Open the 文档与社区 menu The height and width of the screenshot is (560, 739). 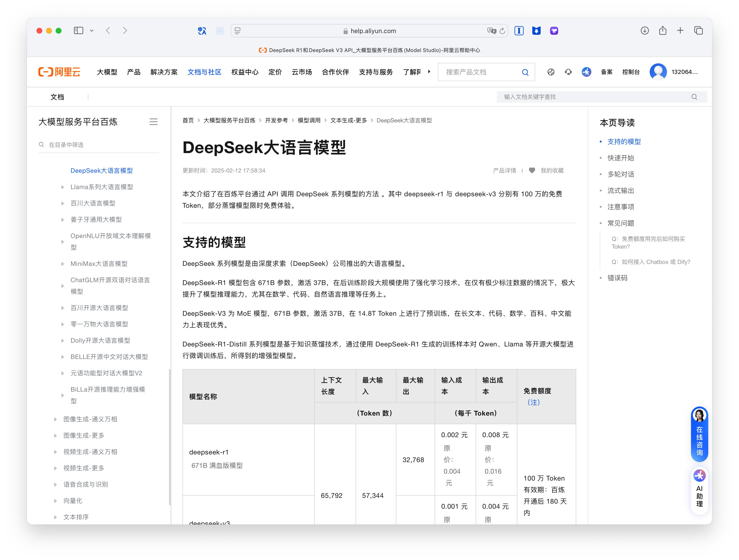[x=204, y=72]
